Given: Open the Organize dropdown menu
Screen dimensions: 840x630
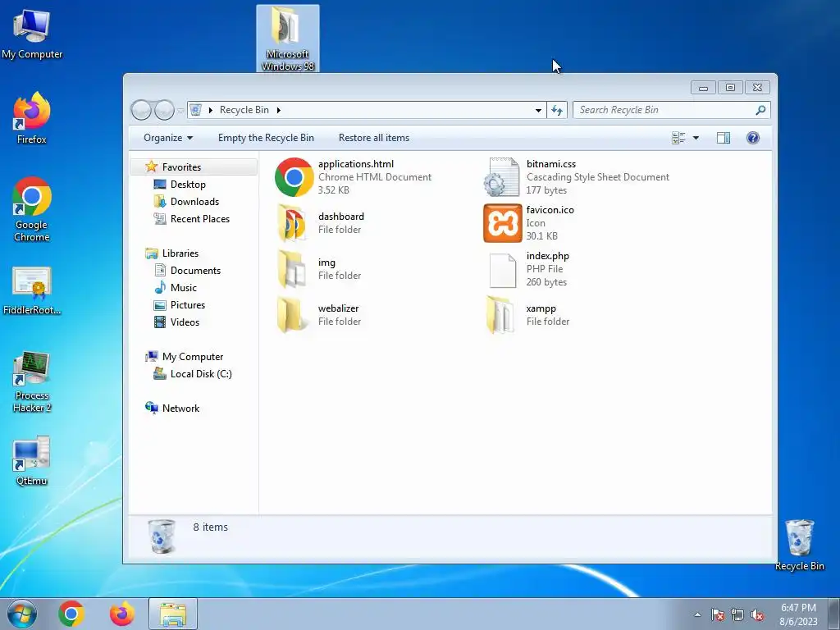Looking at the screenshot, I should [167, 138].
